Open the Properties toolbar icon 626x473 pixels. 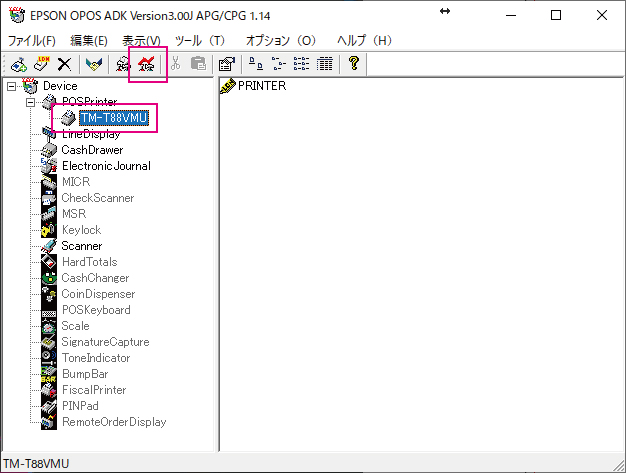[227, 64]
